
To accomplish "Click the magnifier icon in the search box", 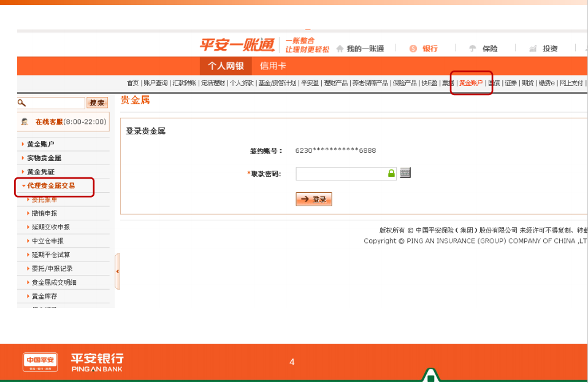I will (21, 103).
